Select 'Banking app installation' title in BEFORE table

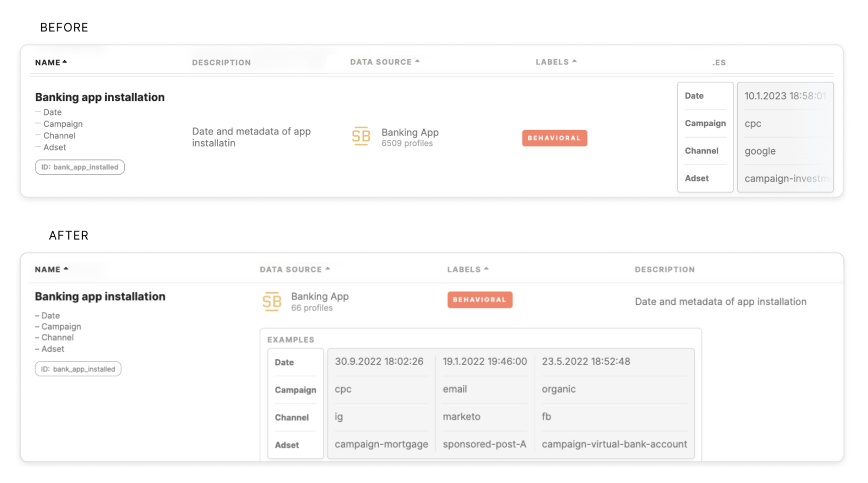click(100, 97)
